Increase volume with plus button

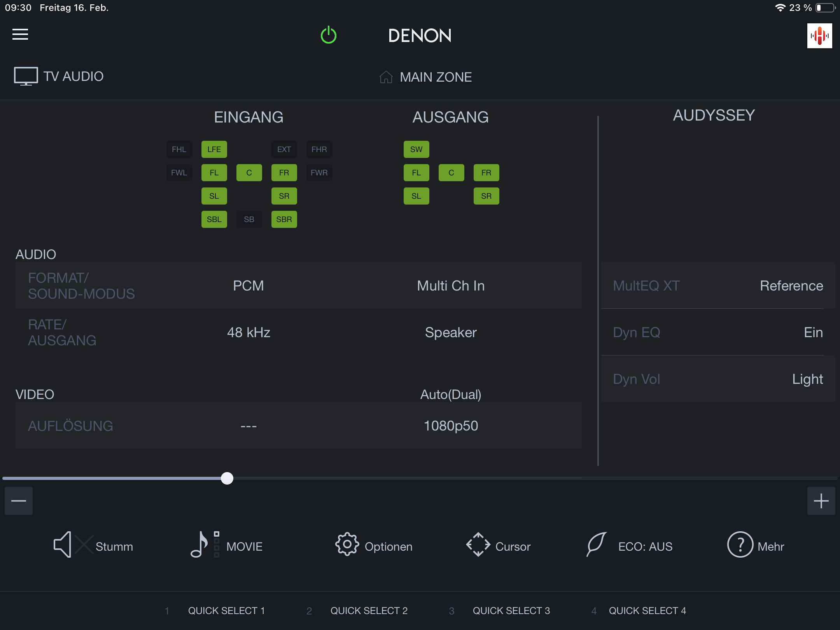click(x=821, y=501)
